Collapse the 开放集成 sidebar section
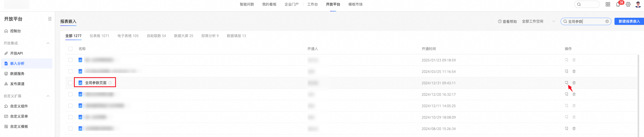Viewport: 644px width, 137px height. coord(48,43)
